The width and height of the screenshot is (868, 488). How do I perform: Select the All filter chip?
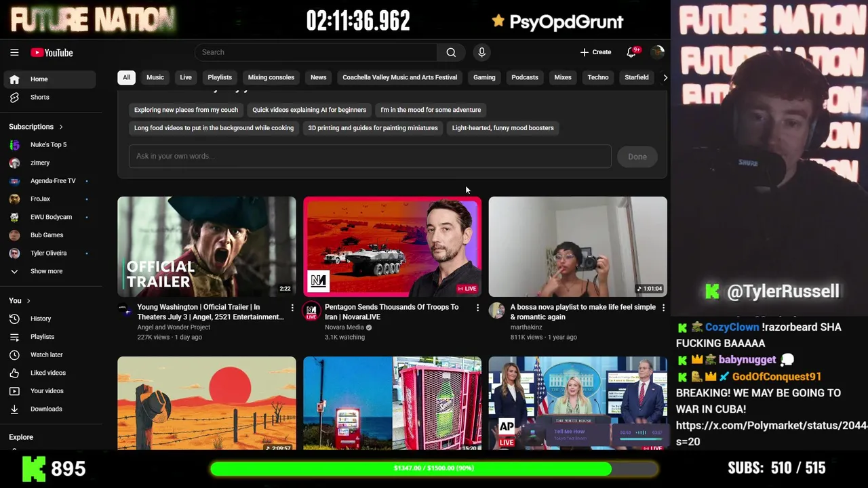point(126,77)
